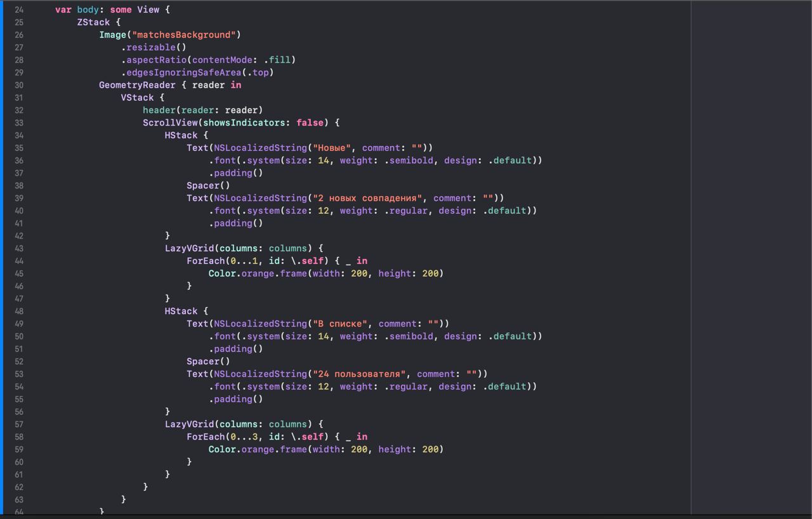Click LazyVGrid on line 57
Viewport: 812px width, 519px height.
coord(189,424)
